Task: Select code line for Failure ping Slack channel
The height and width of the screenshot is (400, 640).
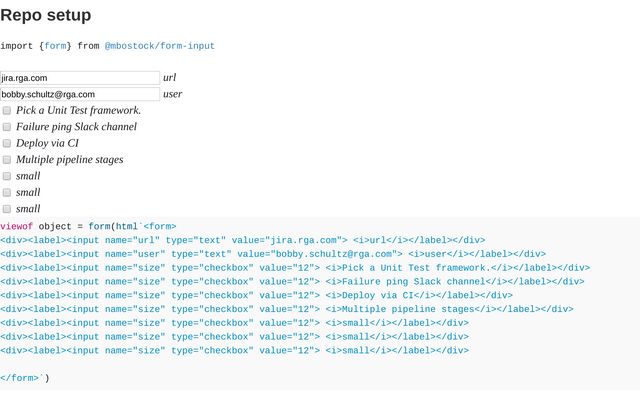Action: 292,281
